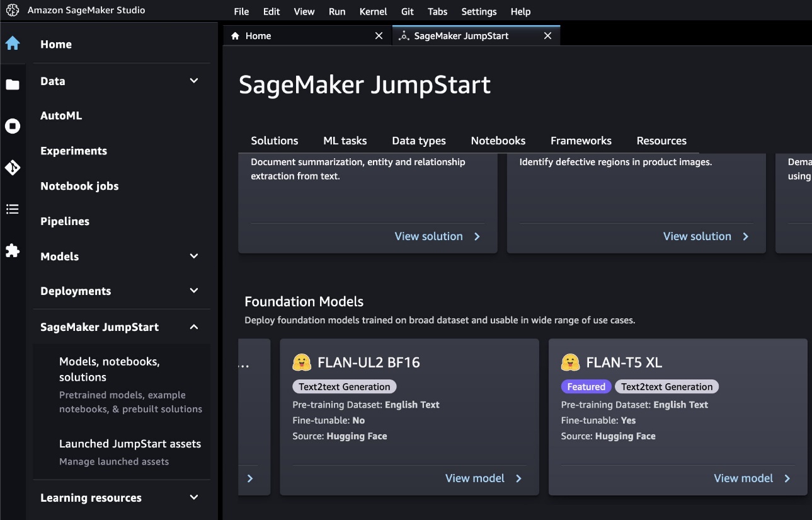
Task: Open the Edit menu
Action: pyautogui.click(x=272, y=11)
